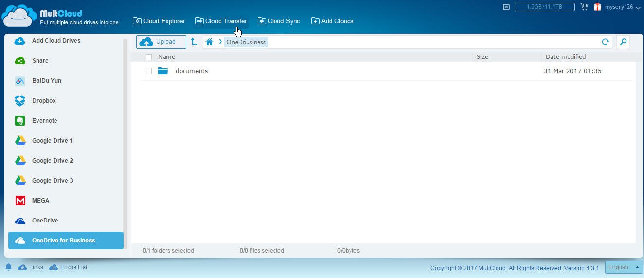Click the Google Drive 1 icon
This screenshot has height=278, width=644.
pos(20,141)
